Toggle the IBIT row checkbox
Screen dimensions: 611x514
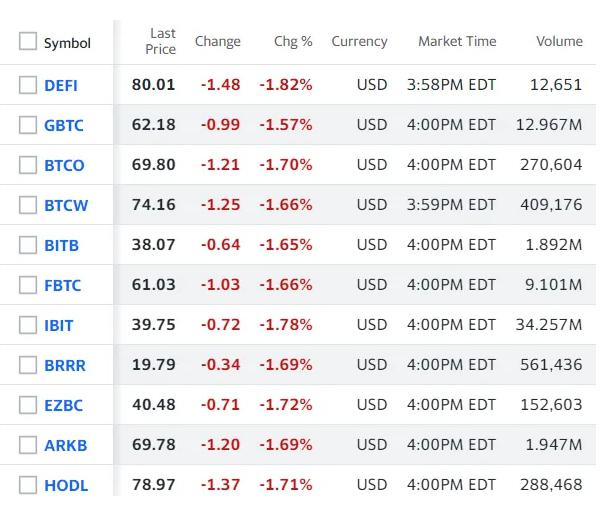[27, 325]
